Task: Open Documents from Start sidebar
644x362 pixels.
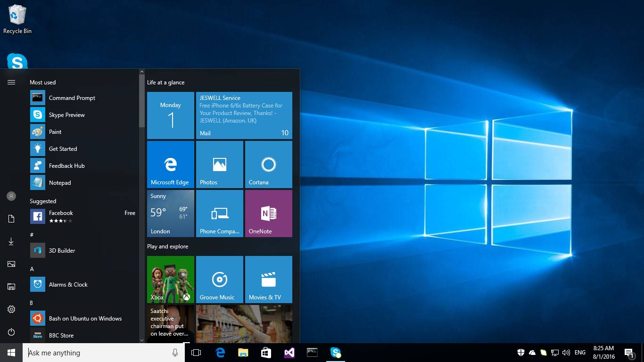Action: (x=11, y=219)
